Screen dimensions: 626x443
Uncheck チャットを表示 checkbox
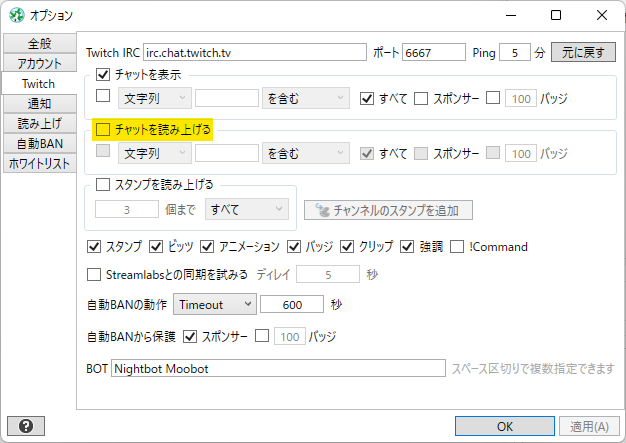pos(103,74)
